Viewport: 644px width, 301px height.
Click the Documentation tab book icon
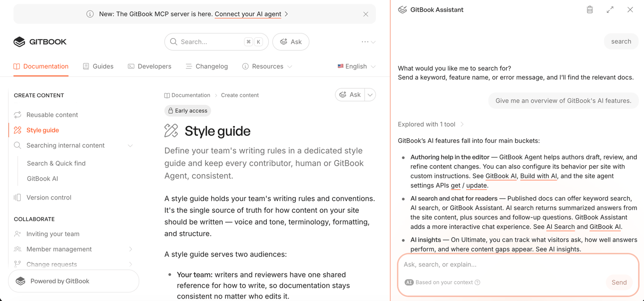point(17,67)
